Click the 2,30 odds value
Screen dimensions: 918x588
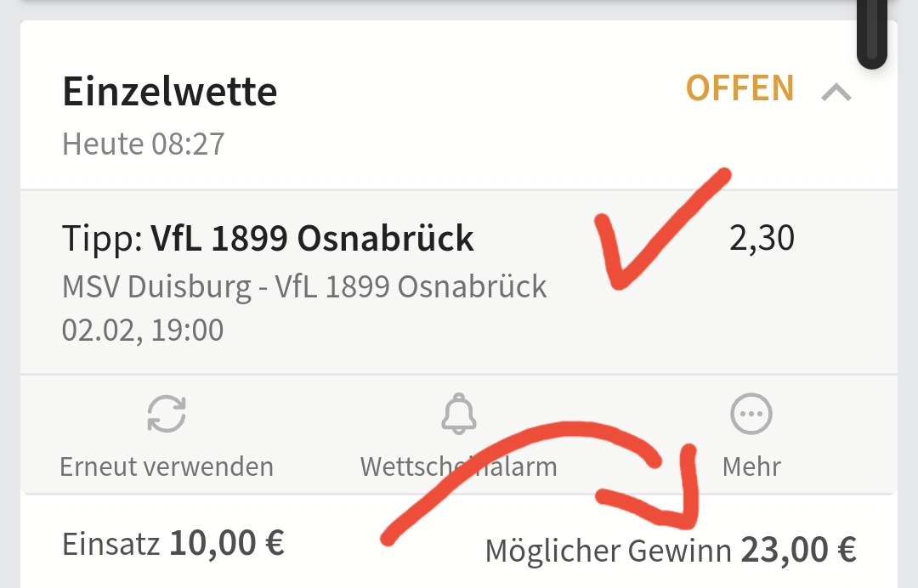tap(762, 239)
